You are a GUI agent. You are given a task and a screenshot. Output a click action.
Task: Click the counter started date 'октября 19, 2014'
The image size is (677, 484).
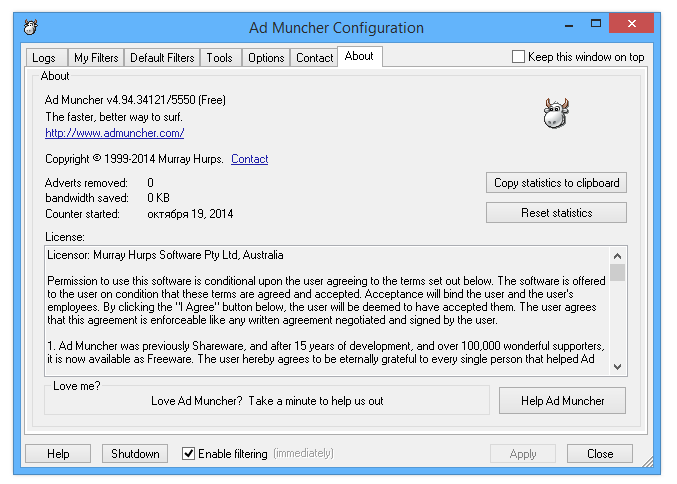coord(190,214)
